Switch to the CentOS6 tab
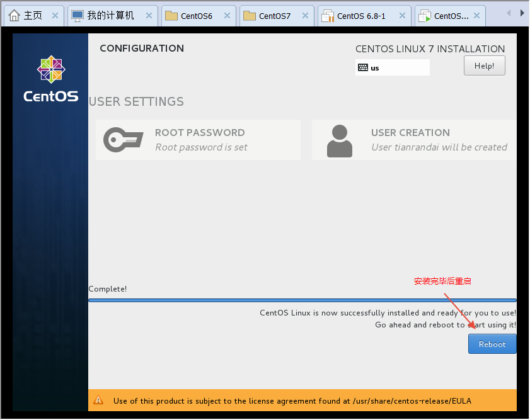Screen dimensions: 530x420 (x=199, y=16)
